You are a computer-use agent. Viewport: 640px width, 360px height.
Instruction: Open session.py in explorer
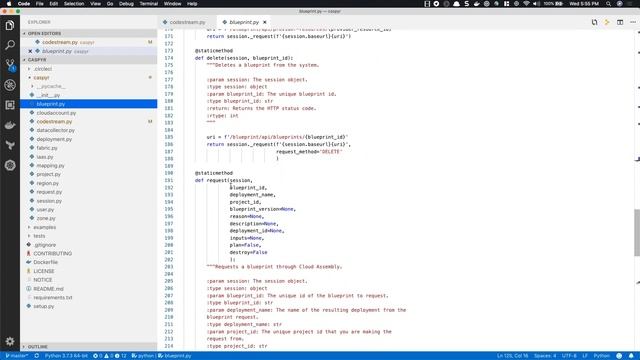[x=49, y=201]
